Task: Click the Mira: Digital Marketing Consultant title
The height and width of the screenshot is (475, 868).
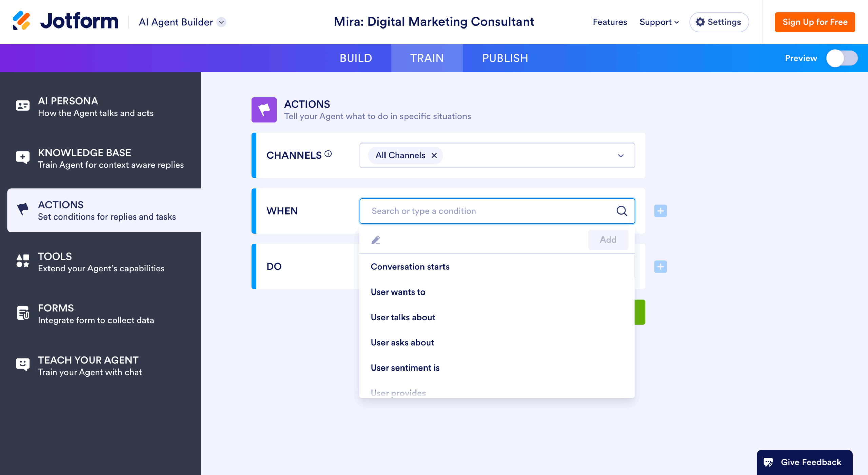Action: coord(434,22)
